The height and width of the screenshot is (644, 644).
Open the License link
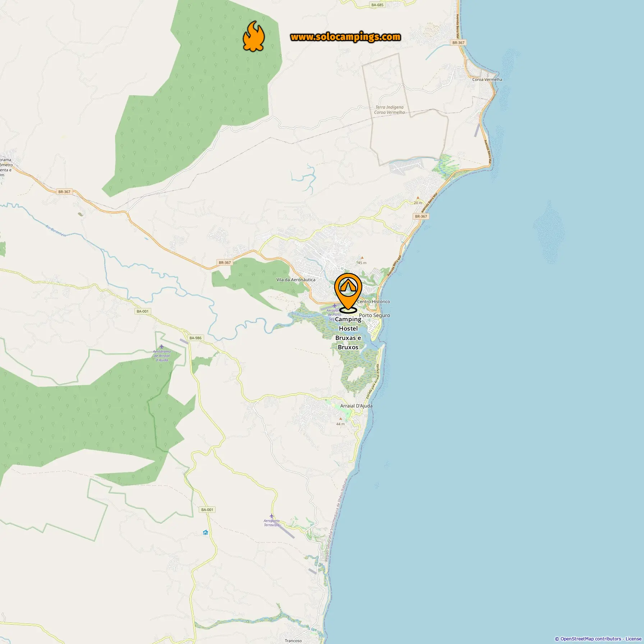[x=633, y=639]
